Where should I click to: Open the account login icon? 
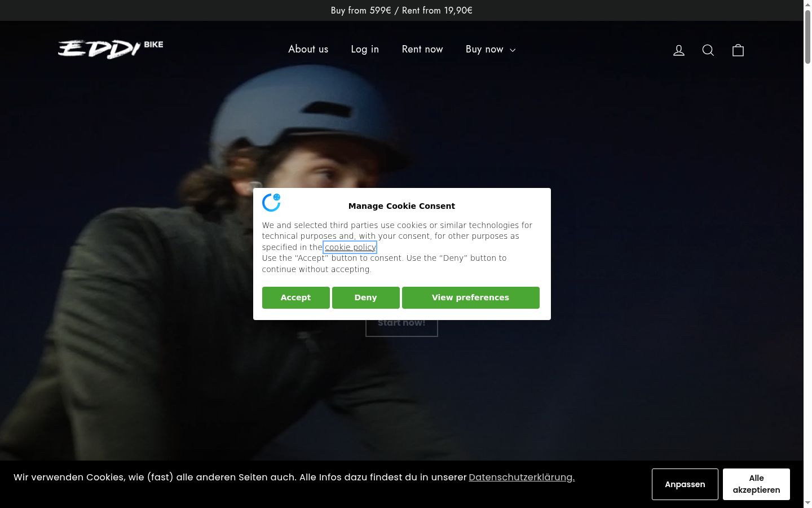coord(679,50)
